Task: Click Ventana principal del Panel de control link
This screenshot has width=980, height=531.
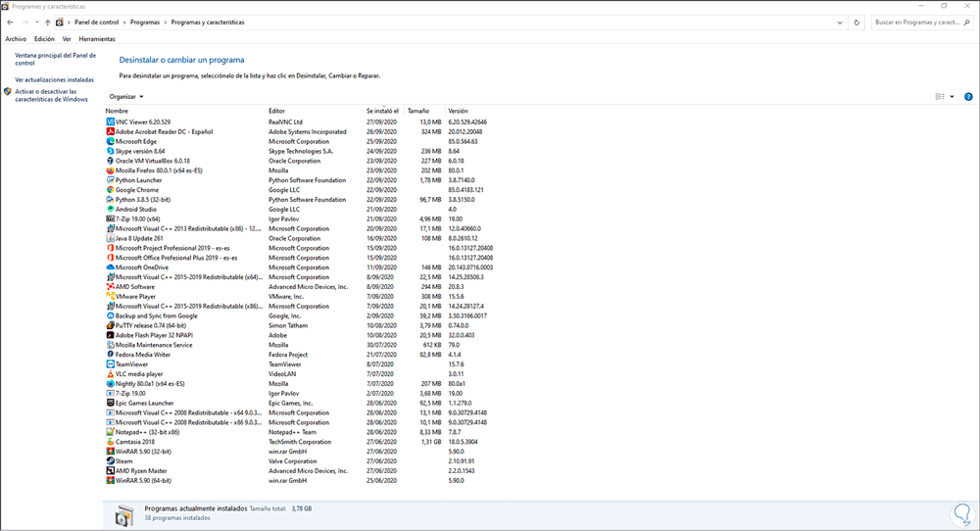Action: pos(55,59)
